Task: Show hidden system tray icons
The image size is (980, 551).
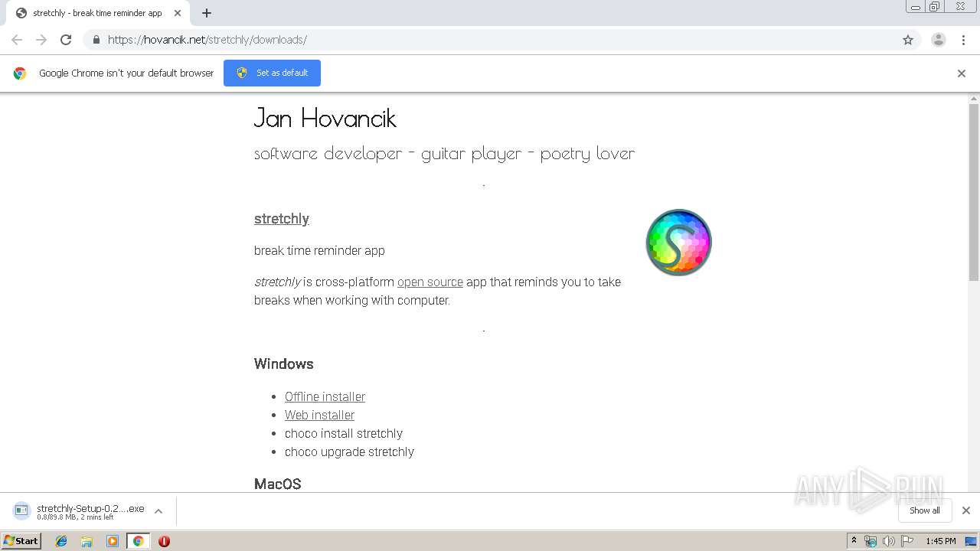Action: coord(854,540)
